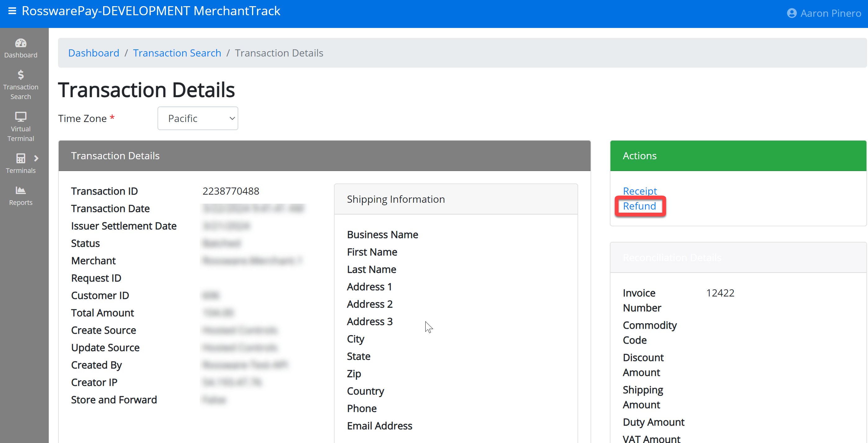The height and width of the screenshot is (443, 868).
Task: Open the hamburger menu icon
Action: pos(12,11)
